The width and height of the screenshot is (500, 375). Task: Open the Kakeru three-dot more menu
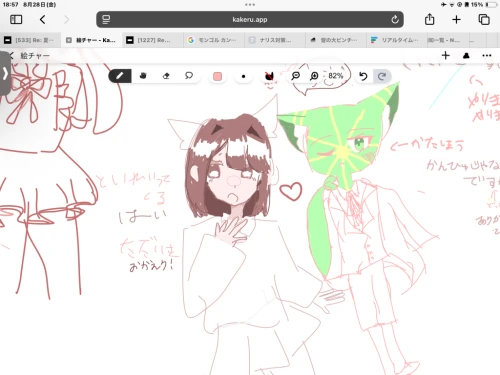[x=487, y=55]
